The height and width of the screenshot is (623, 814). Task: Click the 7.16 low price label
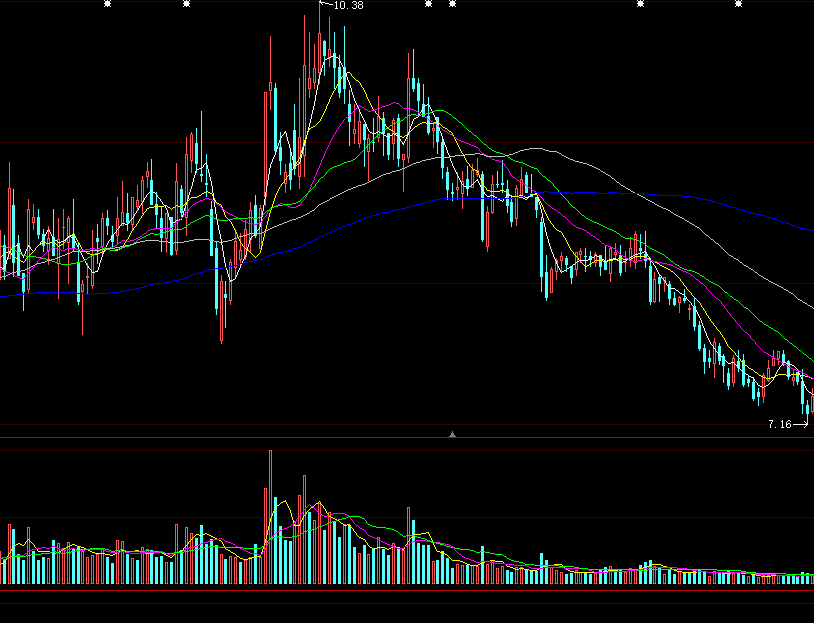779,425
